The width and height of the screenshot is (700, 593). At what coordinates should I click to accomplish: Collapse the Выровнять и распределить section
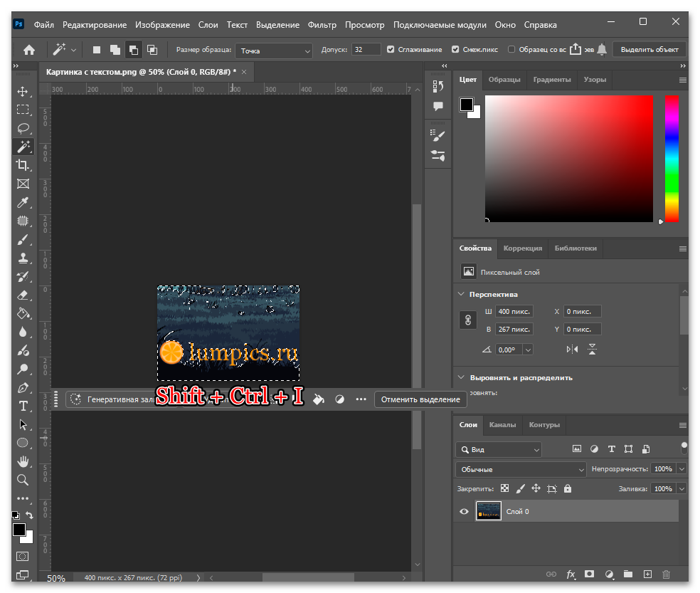461,377
